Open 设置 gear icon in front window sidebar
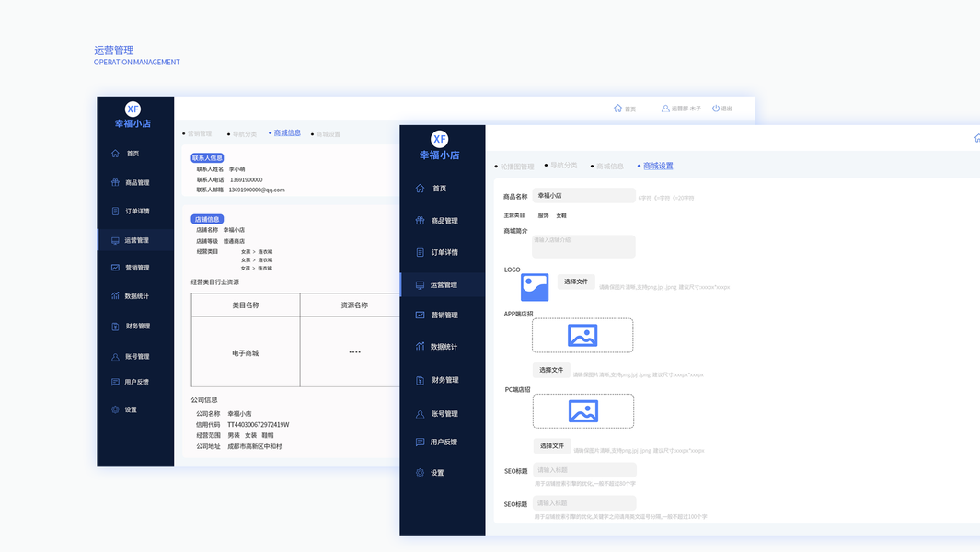Viewport: 980px width, 552px height. (x=420, y=473)
